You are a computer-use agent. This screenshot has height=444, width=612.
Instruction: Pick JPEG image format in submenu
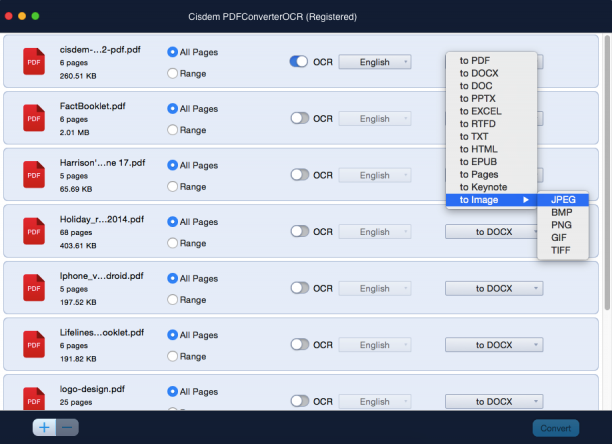563,200
